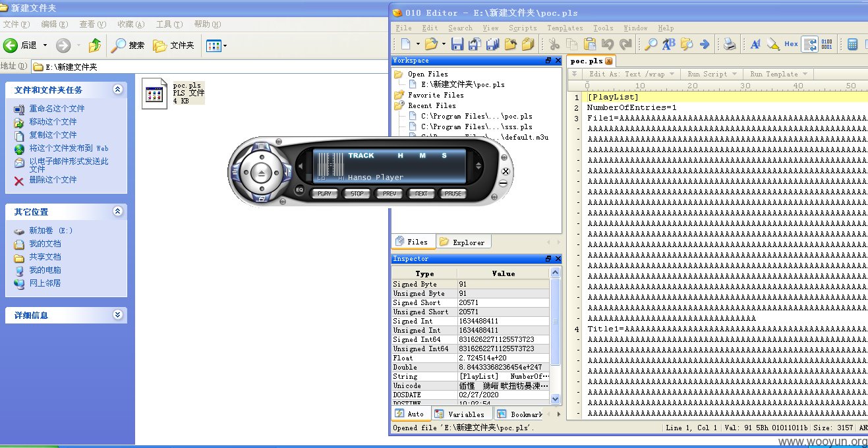The image size is (868, 448).
Task: Open the Templates menu in 010 Editor
Action: 565,28
